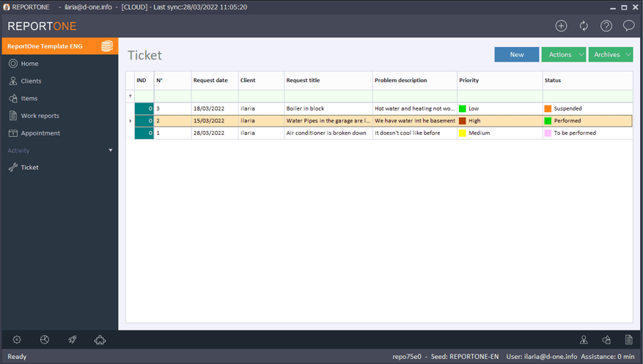The width and height of the screenshot is (643, 364).
Task: Click the database icon beside ReportOne Template ENG
Action: coord(107,46)
